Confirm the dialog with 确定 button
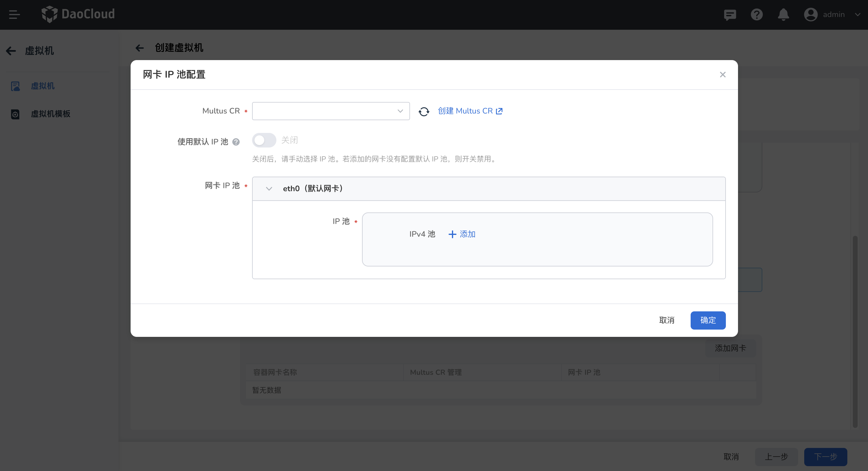The width and height of the screenshot is (868, 471). point(708,320)
